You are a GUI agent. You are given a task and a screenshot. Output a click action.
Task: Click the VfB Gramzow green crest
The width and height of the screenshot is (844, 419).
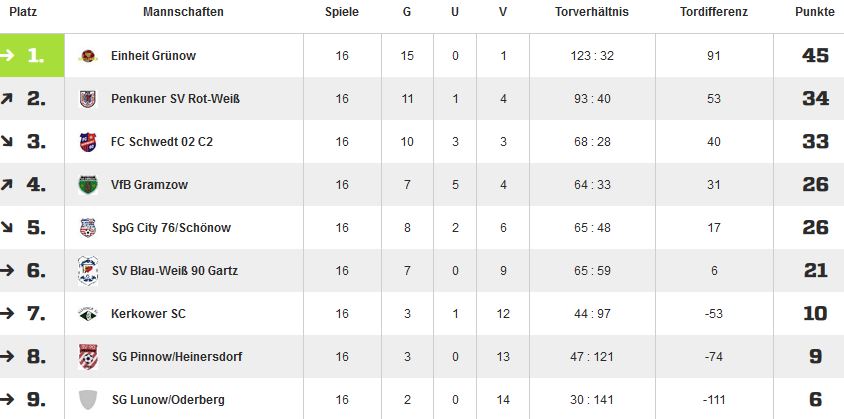[x=88, y=185]
